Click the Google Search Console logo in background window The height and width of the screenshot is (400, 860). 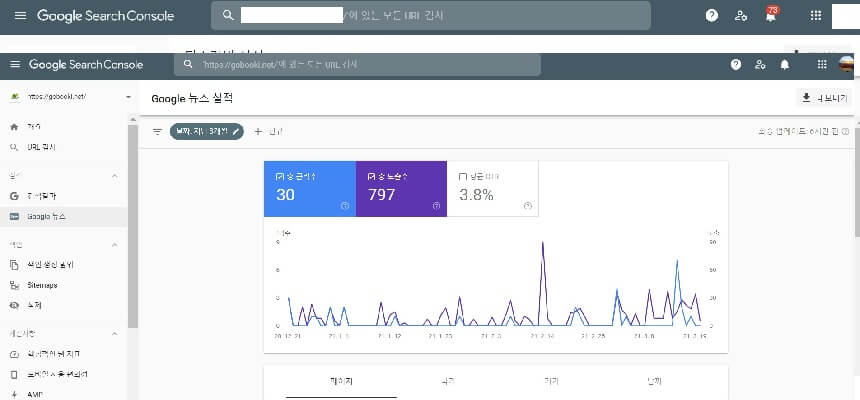click(105, 16)
